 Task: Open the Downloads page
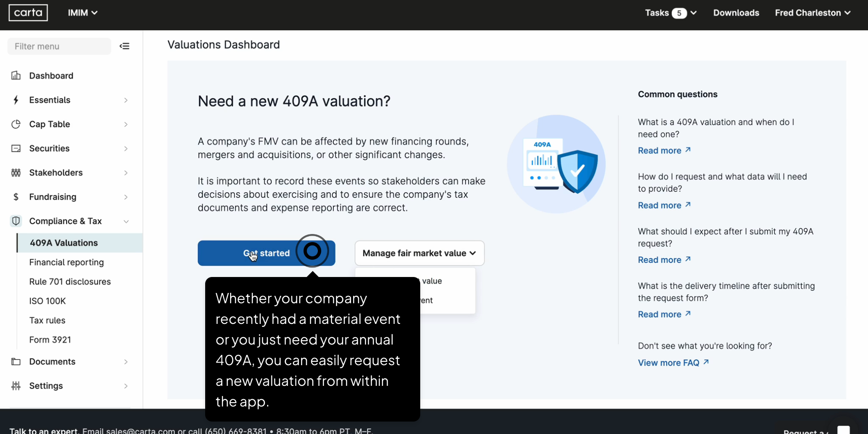(736, 13)
